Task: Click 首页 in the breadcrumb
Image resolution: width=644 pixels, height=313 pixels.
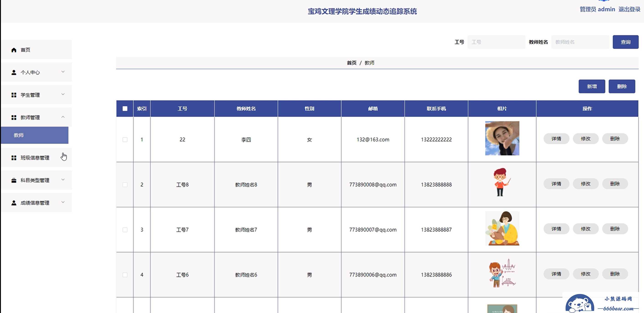Action: tap(352, 63)
